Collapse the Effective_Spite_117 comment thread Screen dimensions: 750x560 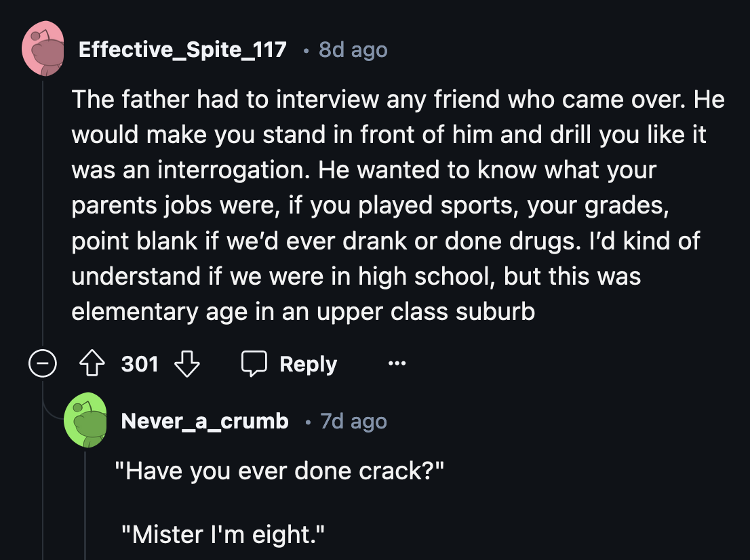point(42,365)
